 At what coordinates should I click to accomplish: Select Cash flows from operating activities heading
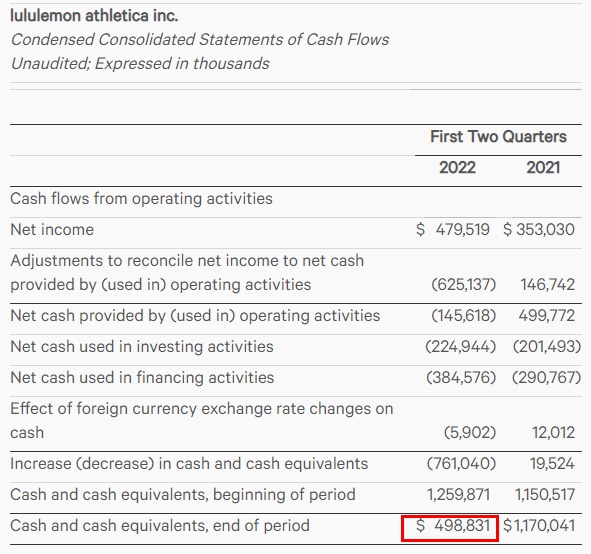click(x=141, y=199)
